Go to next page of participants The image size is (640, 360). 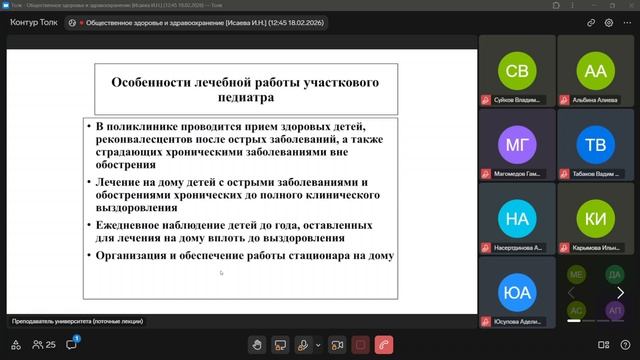tap(620, 293)
